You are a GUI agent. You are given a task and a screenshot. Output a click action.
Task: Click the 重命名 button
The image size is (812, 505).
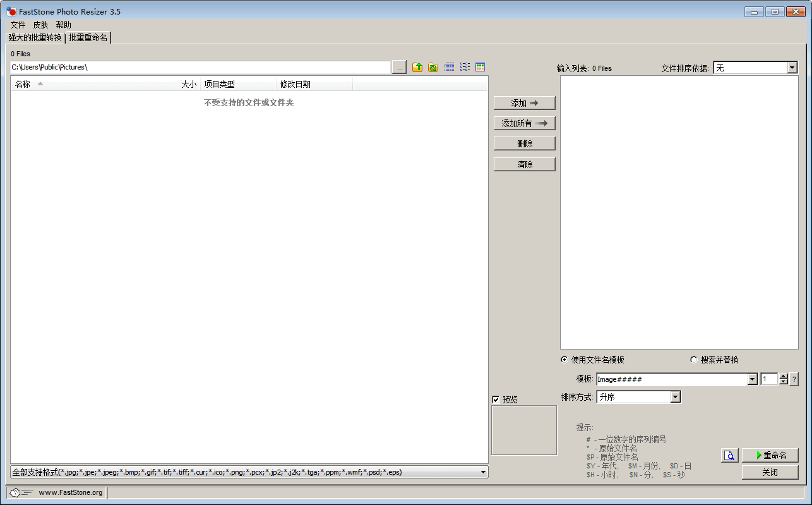click(x=770, y=455)
